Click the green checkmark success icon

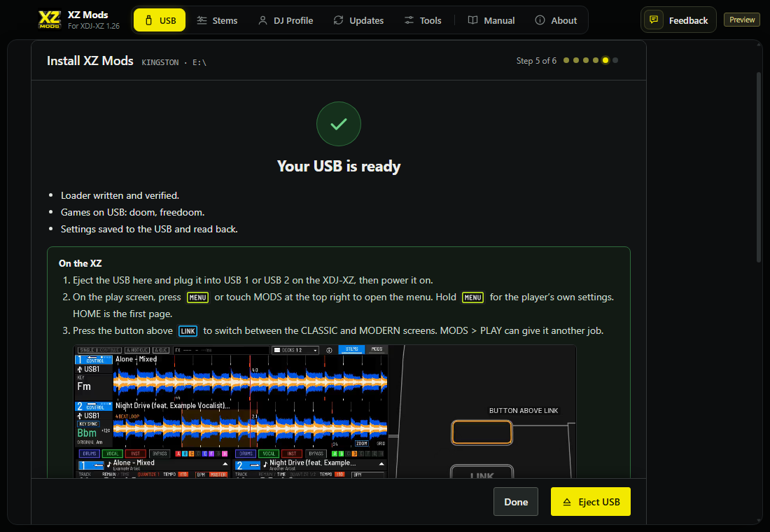pyautogui.click(x=339, y=124)
